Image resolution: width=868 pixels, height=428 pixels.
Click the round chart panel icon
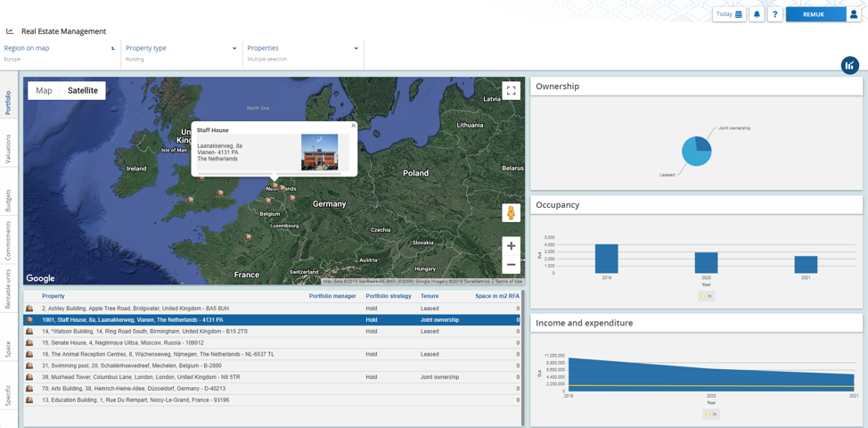[x=849, y=65]
